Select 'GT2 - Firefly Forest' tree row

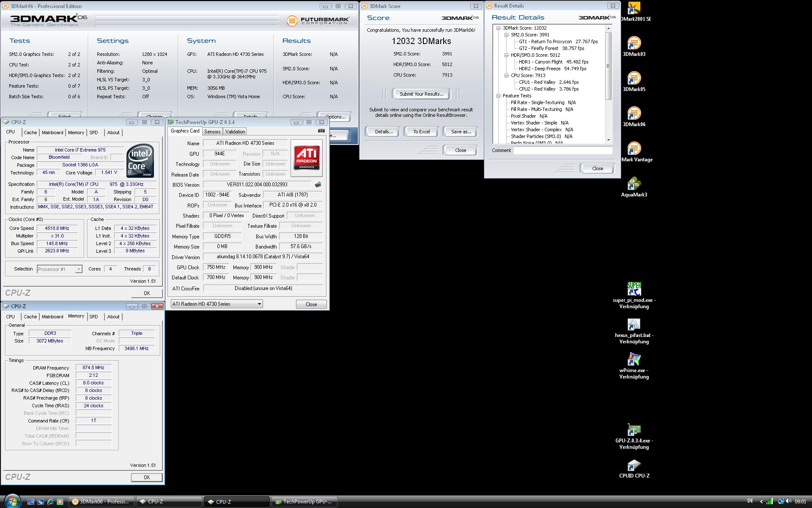tap(551, 48)
